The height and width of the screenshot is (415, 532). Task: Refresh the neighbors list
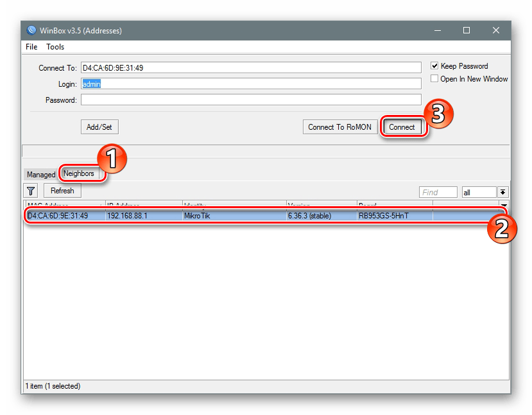point(62,191)
